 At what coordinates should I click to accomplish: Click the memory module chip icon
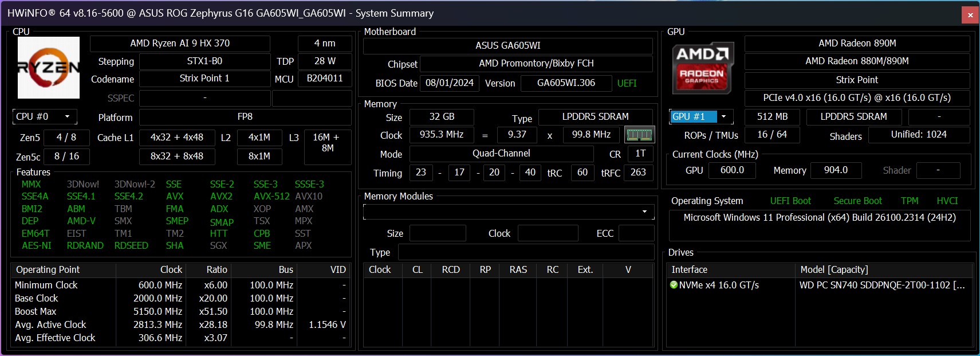[x=639, y=135]
